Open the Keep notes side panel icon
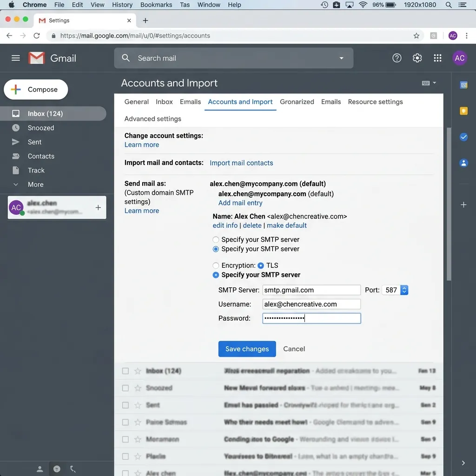This screenshot has height=476, width=476. point(463,111)
